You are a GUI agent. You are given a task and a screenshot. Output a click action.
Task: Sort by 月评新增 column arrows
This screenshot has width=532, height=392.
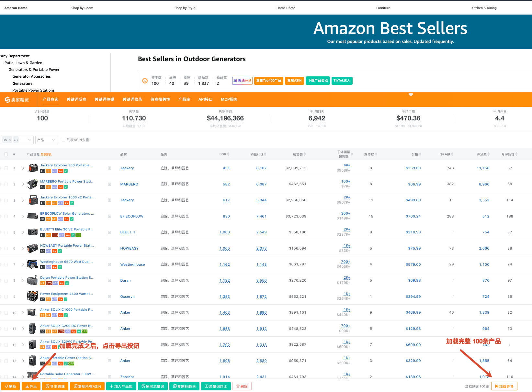(516, 154)
